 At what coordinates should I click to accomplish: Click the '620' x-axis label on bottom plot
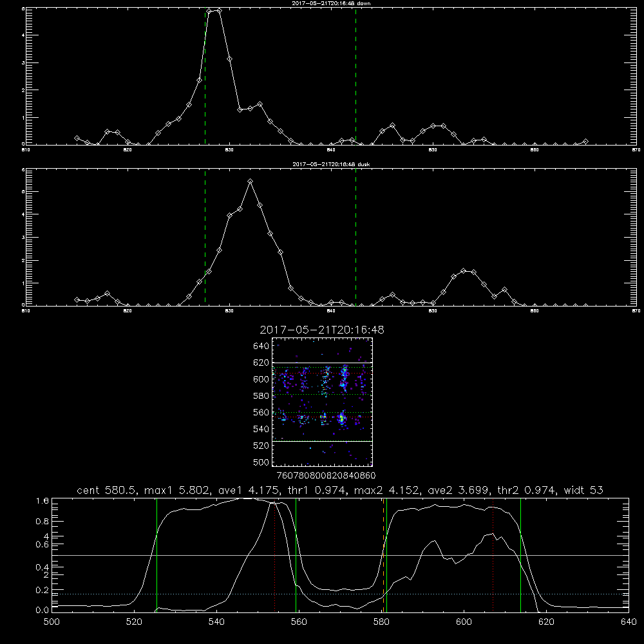[x=546, y=622]
